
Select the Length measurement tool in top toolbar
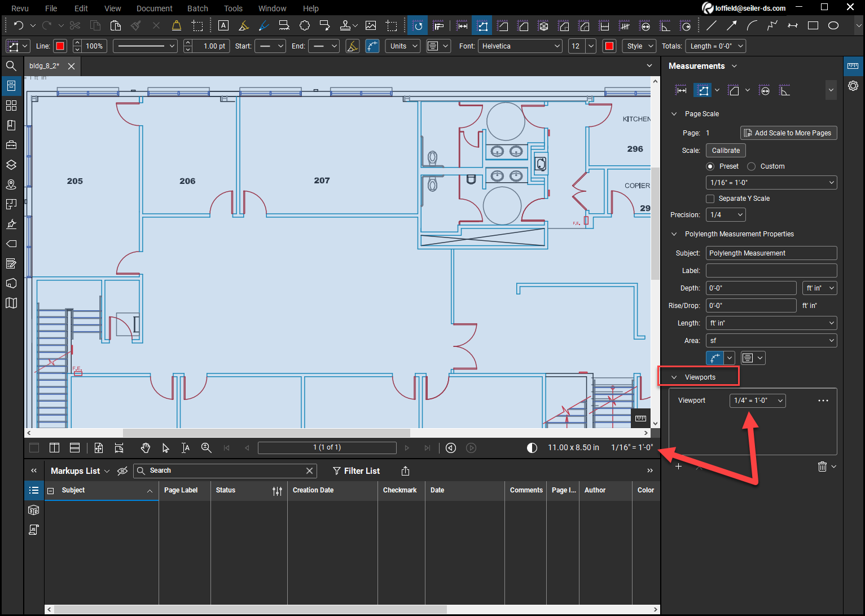click(462, 25)
